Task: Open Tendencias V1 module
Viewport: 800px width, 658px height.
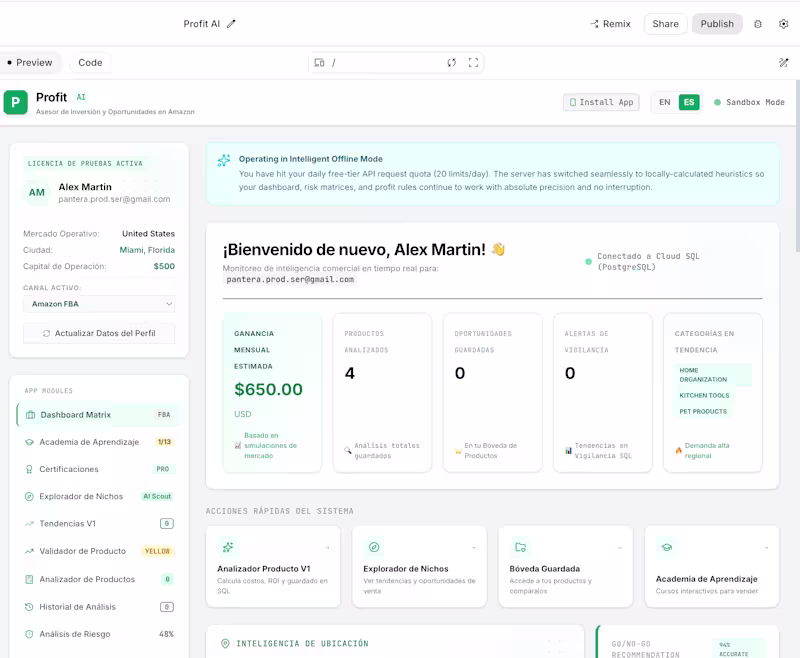Action: (99, 523)
